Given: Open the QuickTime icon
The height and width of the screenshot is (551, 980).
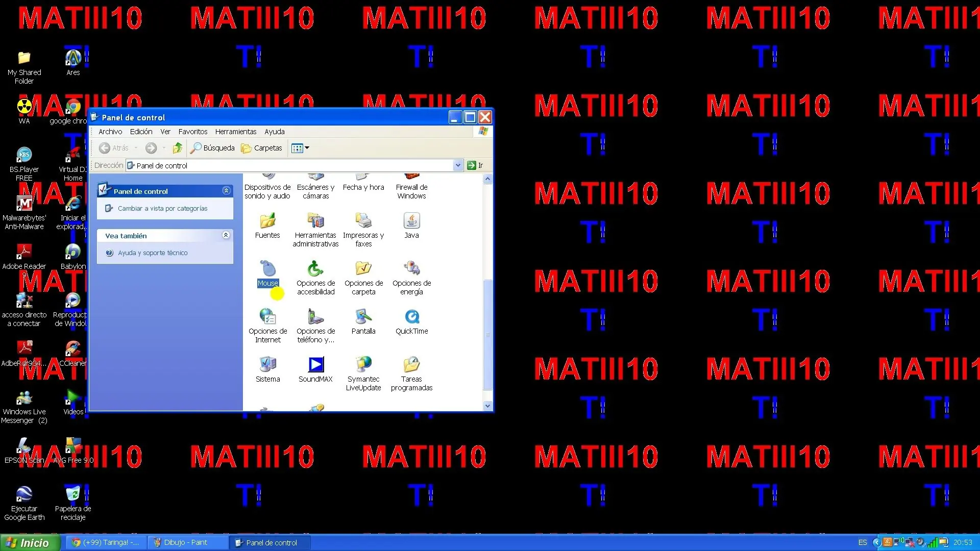Looking at the screenshot, I should (x=411, y=322).
